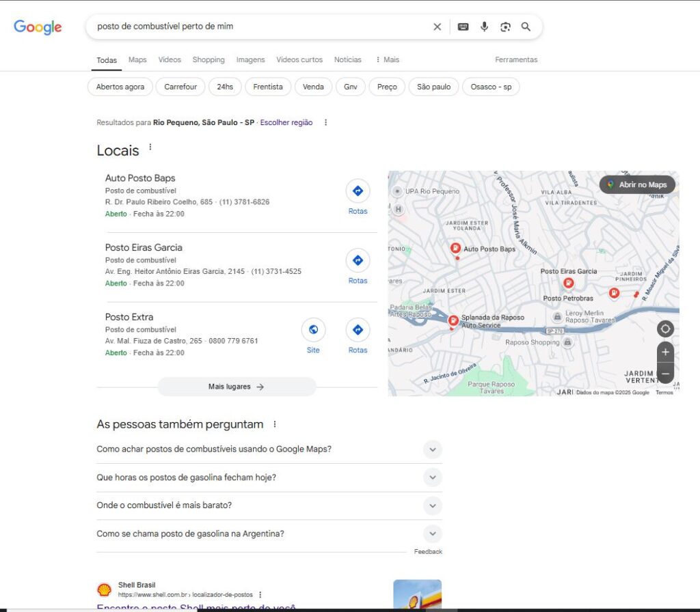Switch to the Imagens tab
The height and width of the screenshot is (612, 700).
(250, 60)
